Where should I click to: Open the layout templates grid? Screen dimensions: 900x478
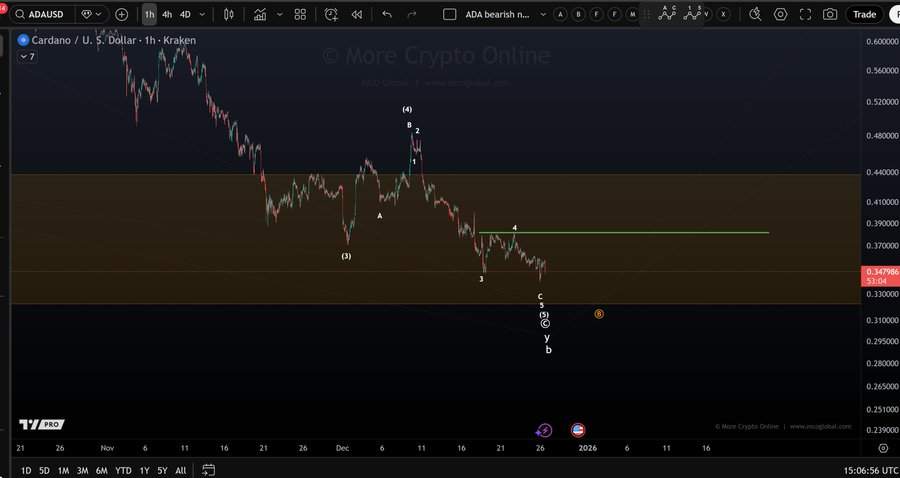tap(300, 14)
